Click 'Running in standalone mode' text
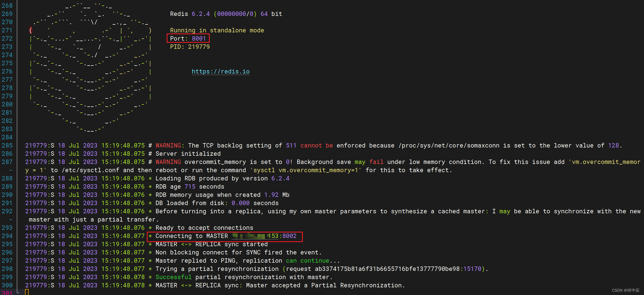 [x=217, y=30]
